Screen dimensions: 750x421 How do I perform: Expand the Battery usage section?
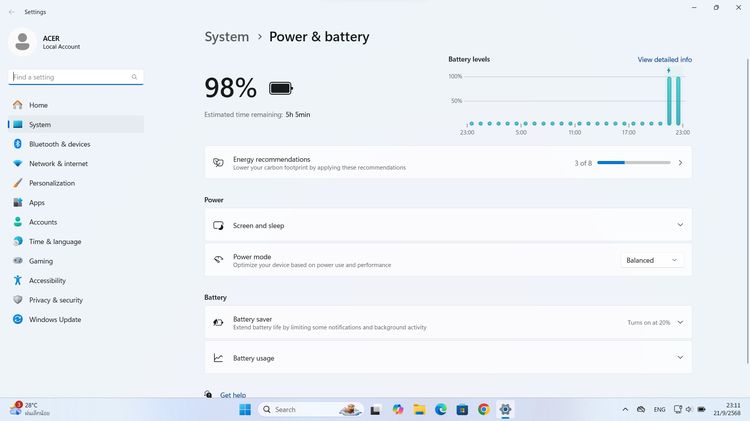pos(448,357)
